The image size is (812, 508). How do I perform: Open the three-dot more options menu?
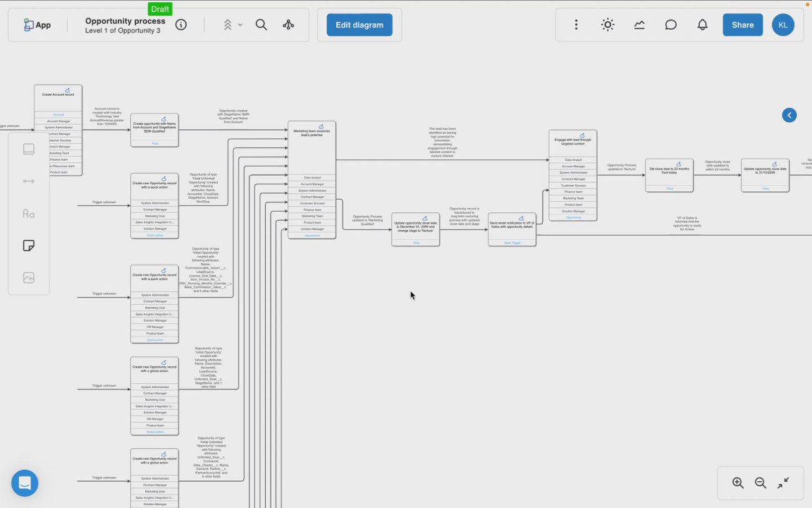(x=576, y=25)
